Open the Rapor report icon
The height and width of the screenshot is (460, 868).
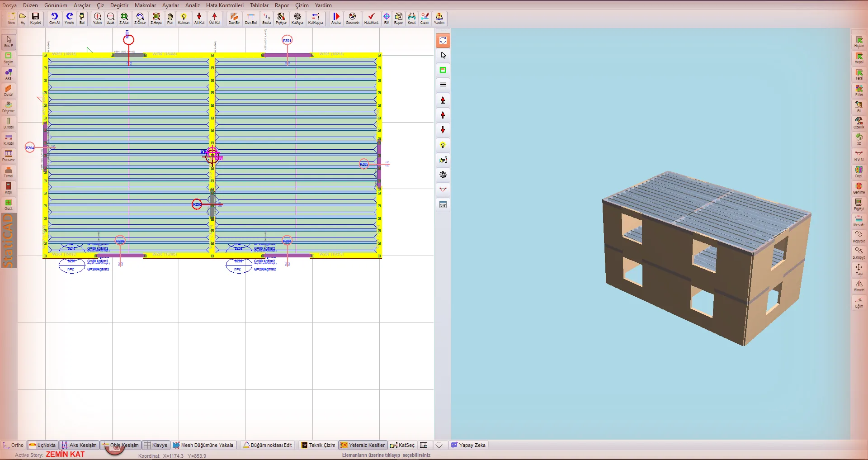(398, 18)
